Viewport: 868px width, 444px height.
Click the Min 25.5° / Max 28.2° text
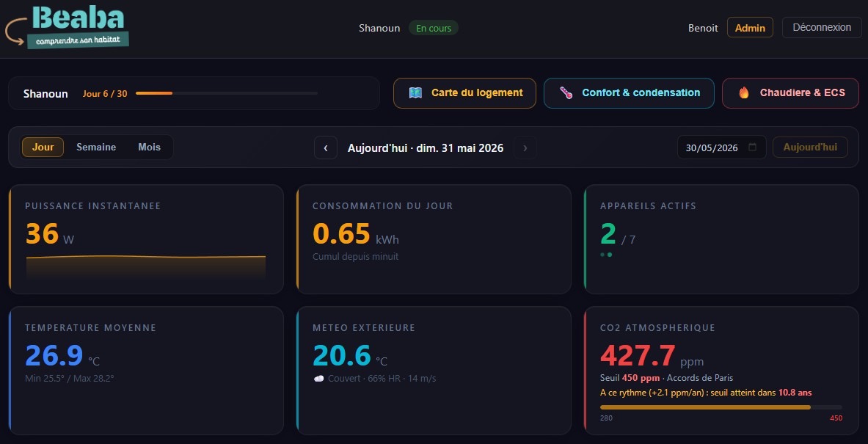tap(69, 379)
